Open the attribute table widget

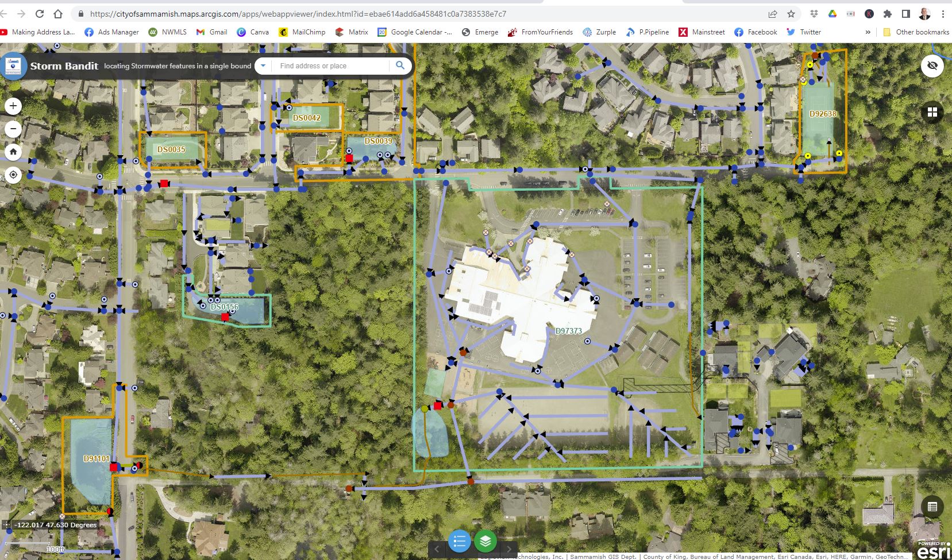[933, 507]
